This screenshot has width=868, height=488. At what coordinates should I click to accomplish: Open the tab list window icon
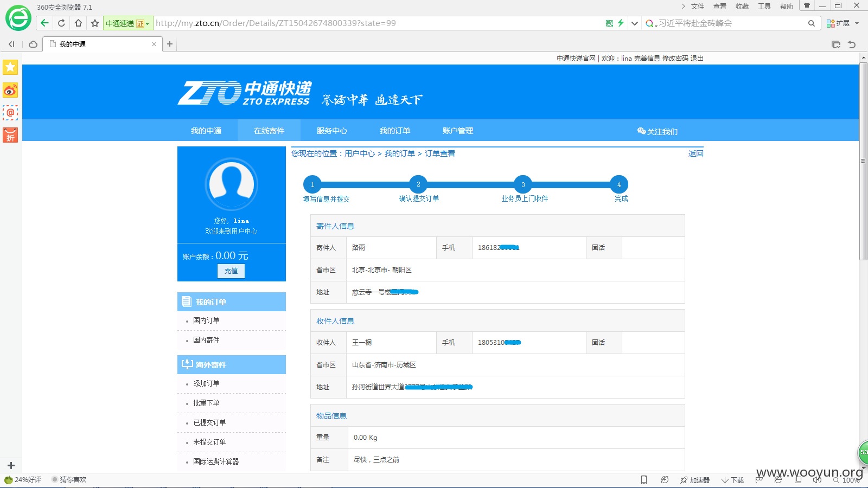836,44
